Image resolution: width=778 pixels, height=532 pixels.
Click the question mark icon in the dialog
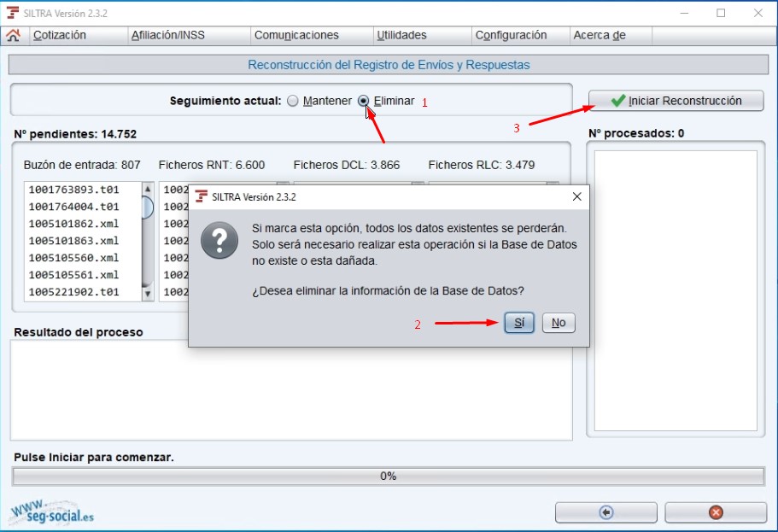coord(219,240)
